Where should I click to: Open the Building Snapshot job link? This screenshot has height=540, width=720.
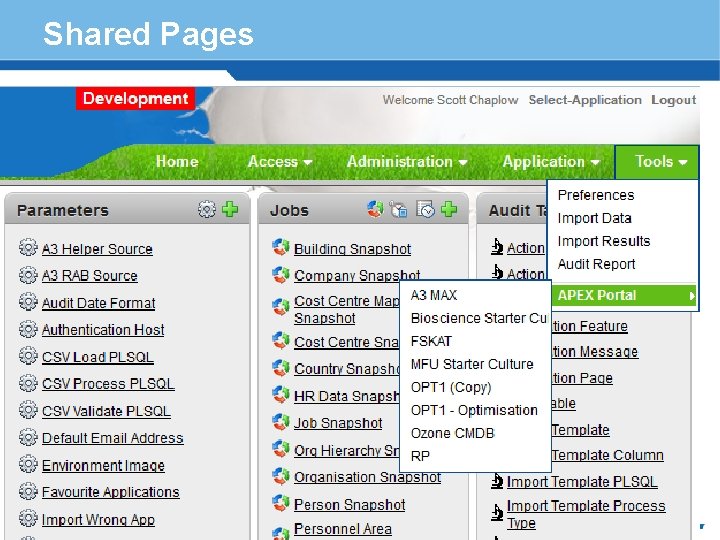pos(352,249)
